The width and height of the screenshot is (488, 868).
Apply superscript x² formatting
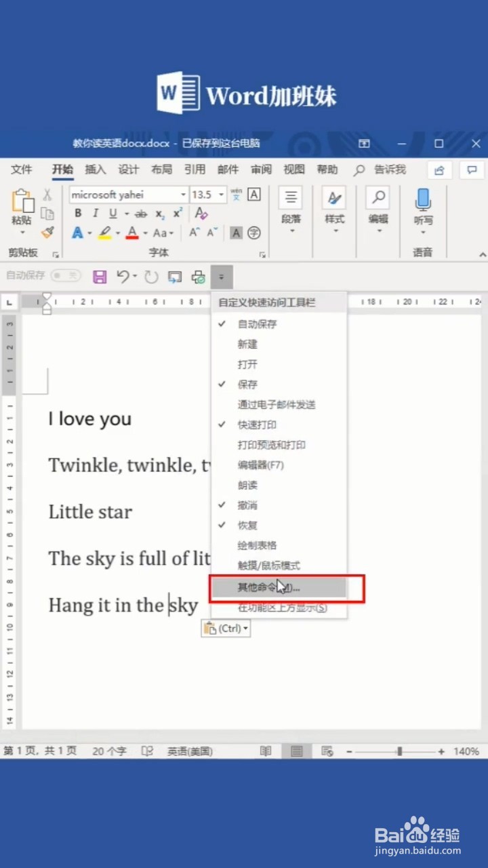pyautogui.click(x=178, y=214)
